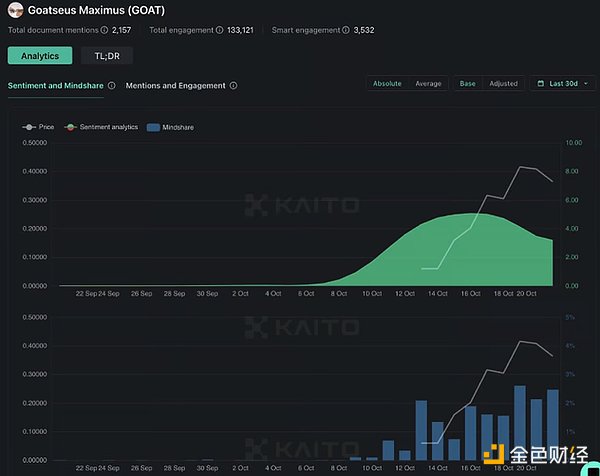The image size is (600, 476).
Task: Toggle Absolute view mode
Action: pyautogui.click(x=387, y=83)
